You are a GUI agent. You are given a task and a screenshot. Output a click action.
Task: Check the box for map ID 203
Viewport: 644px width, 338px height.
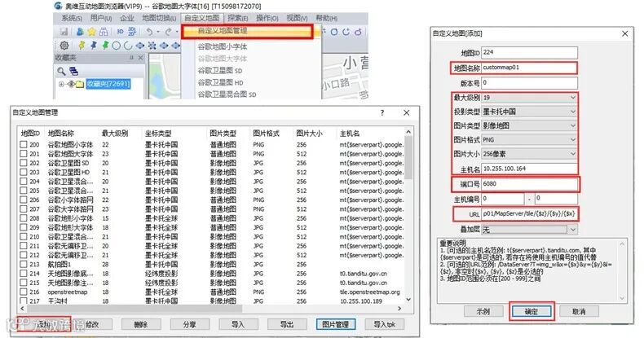[24, 173]
